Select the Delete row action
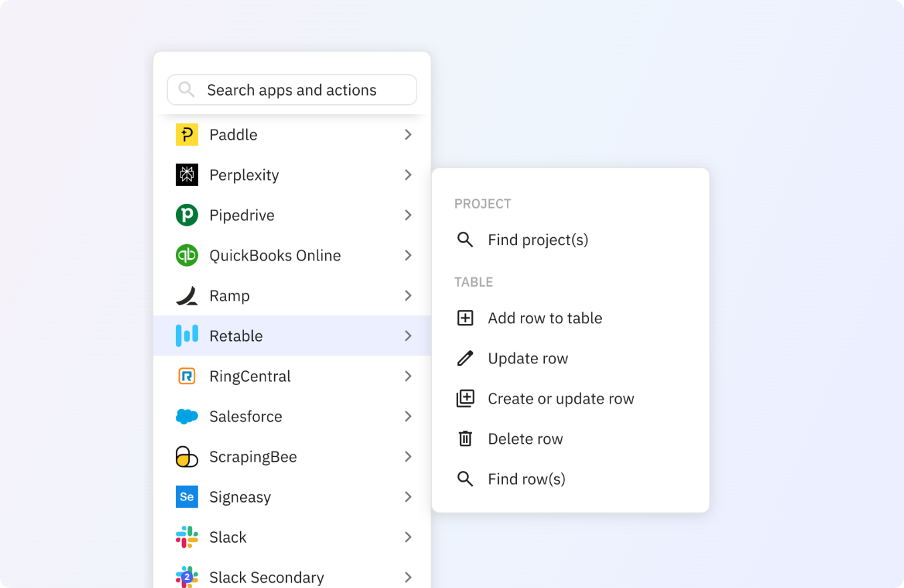904x588 pixels. [x=570, y=438]
